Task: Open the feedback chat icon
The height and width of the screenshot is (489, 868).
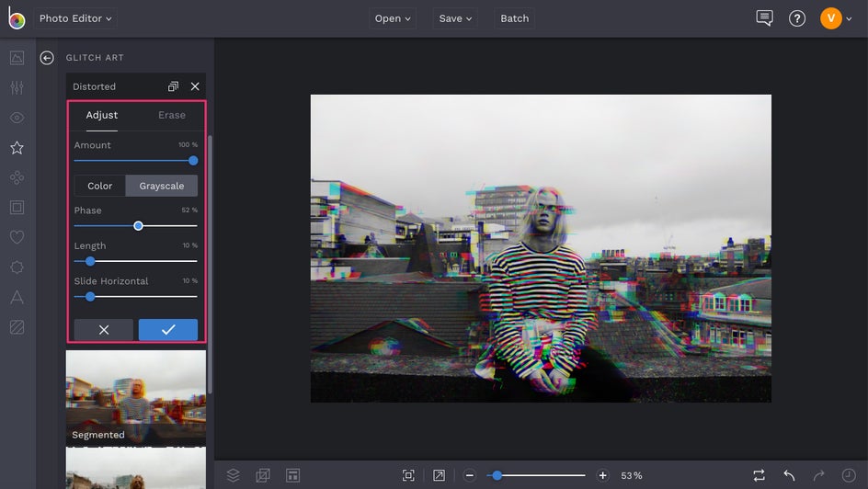Action: (x=764, y=18)
